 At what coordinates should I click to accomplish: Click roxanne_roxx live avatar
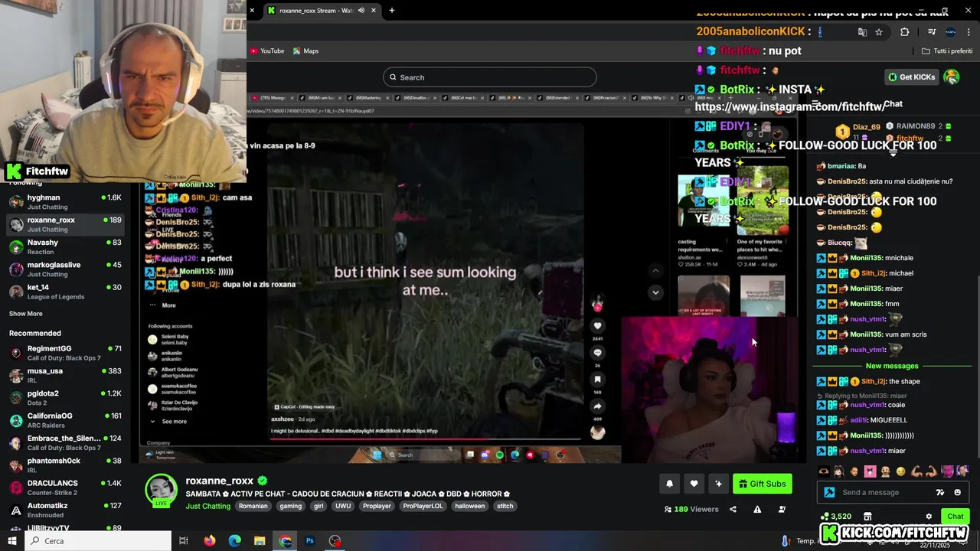tap(161, 491)
